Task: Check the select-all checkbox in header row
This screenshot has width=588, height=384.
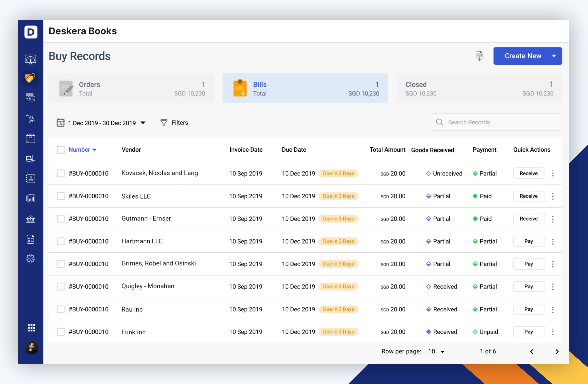Action: [x=60, y=150]
